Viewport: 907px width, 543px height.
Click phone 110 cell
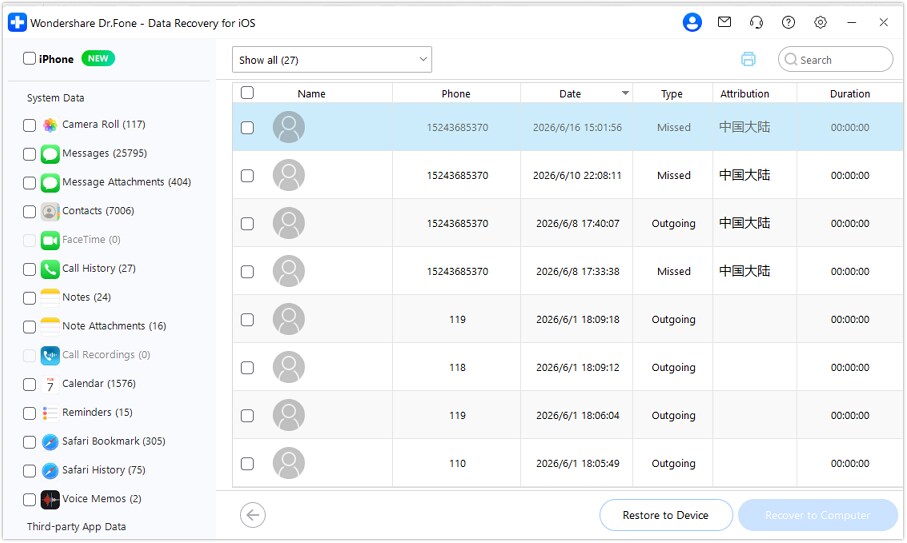457,463
